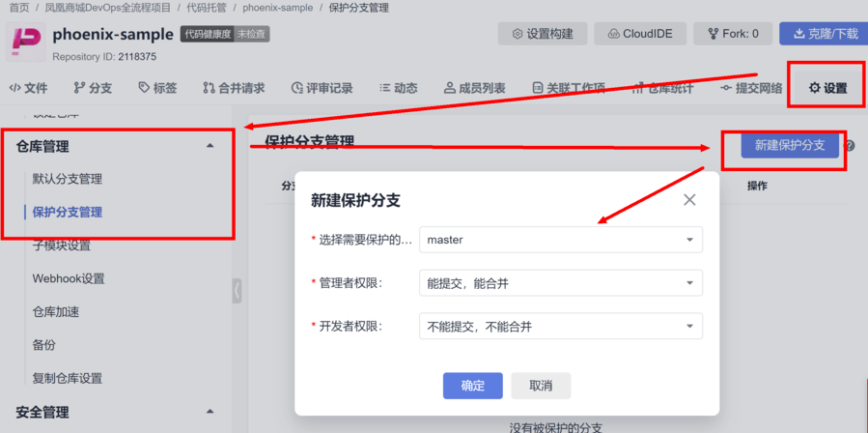Image resolution: width=868 pixels, height=433 pixels.
Task: Select 保护分支管理 in the sidebar
Action: pos(67,212)
